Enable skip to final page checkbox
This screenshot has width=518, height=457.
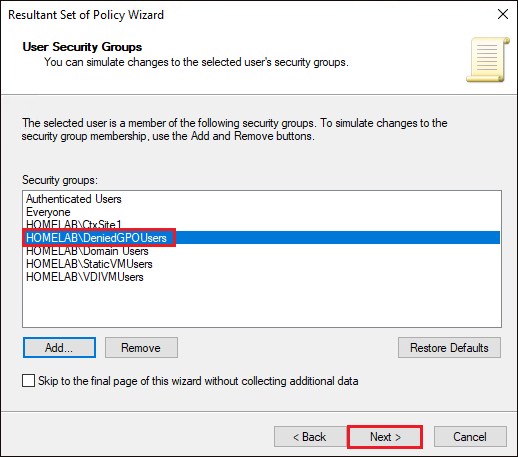coord(29,381)
